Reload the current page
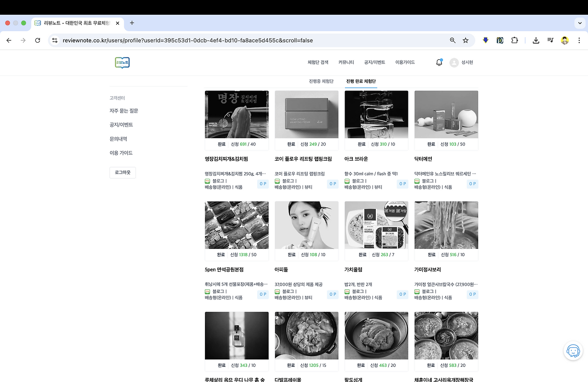The width and height of the screenshot is (588, 382). [38, 40]
